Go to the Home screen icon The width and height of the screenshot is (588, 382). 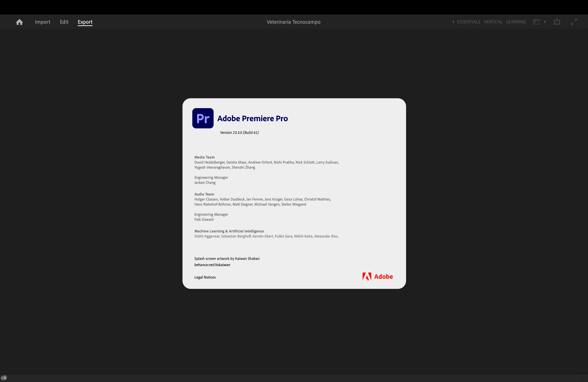tap(19, 22)
